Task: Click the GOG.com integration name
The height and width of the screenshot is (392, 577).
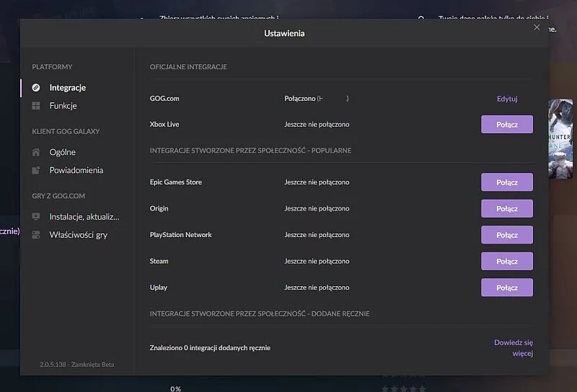Action: pos(164,99)
